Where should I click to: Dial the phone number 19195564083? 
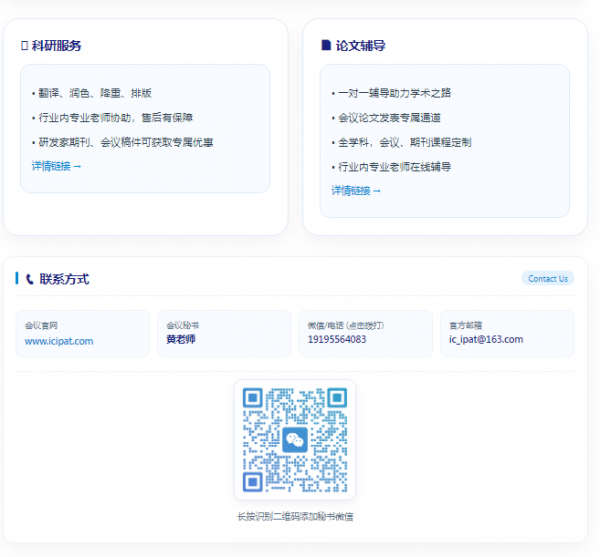pyautogui.click(x=337, y=339)
